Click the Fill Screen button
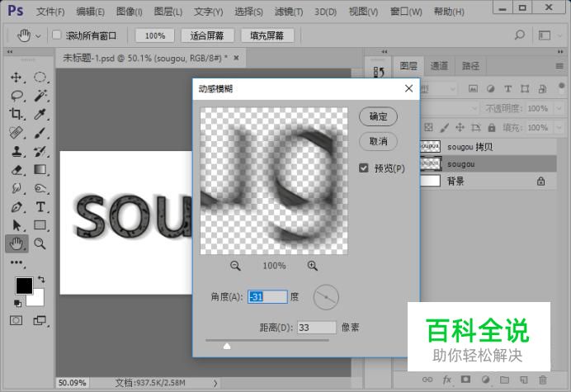Screen dimensions: 571x392 coord(267,35)
